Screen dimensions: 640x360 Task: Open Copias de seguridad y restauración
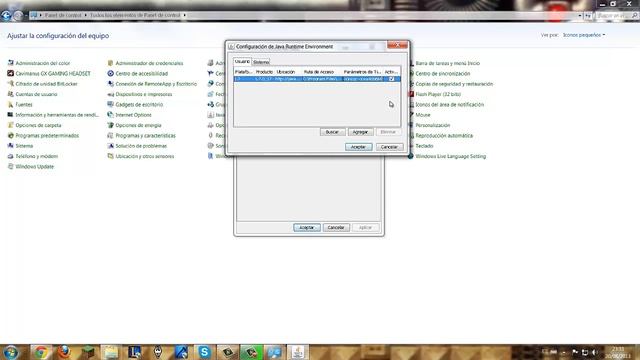(454, 84)
